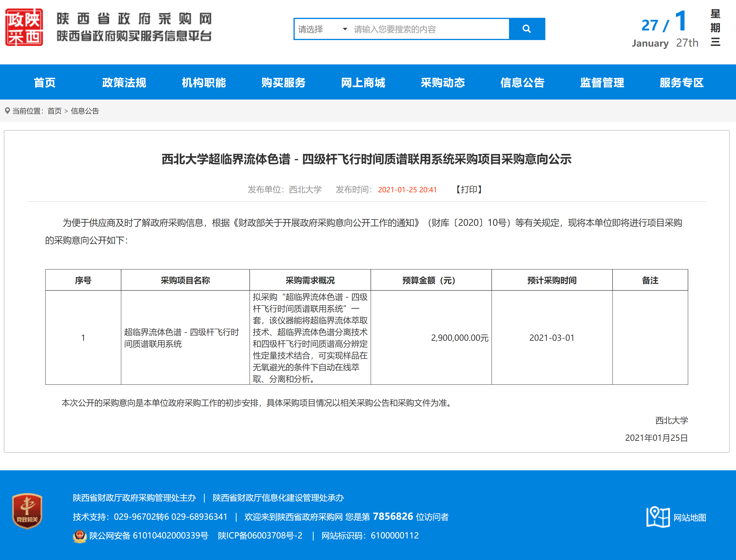The width and height of the screenshot is (736, 560).
Task: Open the 服务专区 menu
Action: point(682,82)
